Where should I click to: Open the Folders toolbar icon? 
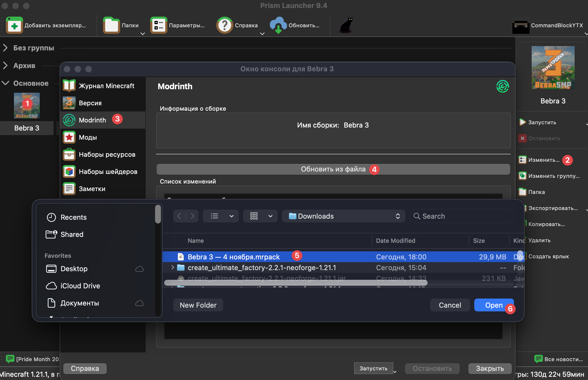(111, 25)
